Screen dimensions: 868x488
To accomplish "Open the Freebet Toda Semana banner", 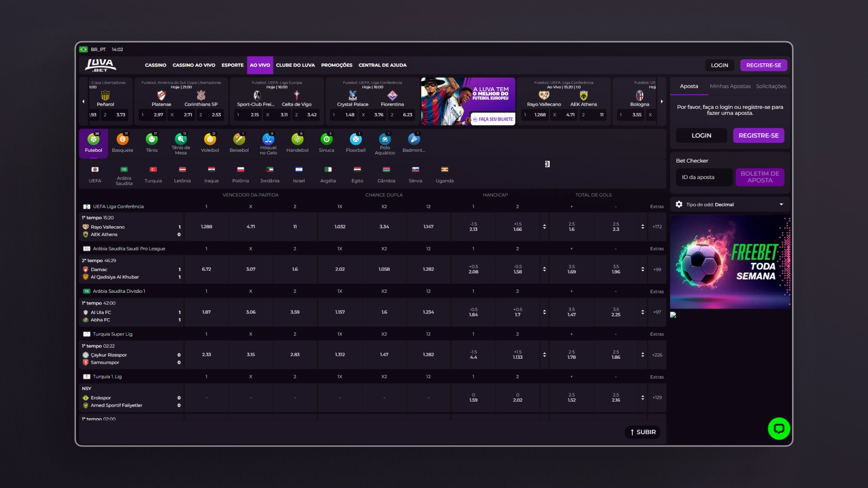I will (x=730, y=262).
